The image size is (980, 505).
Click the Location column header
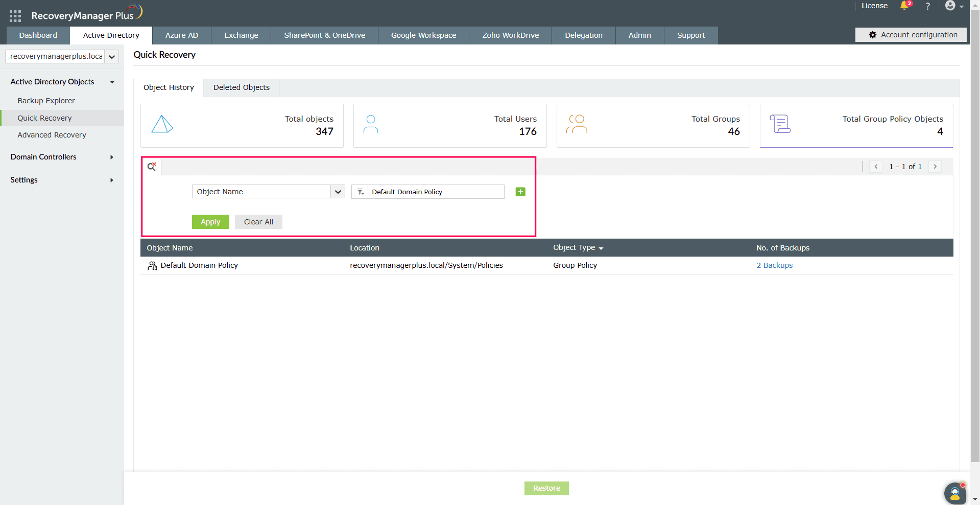[365, 248]
